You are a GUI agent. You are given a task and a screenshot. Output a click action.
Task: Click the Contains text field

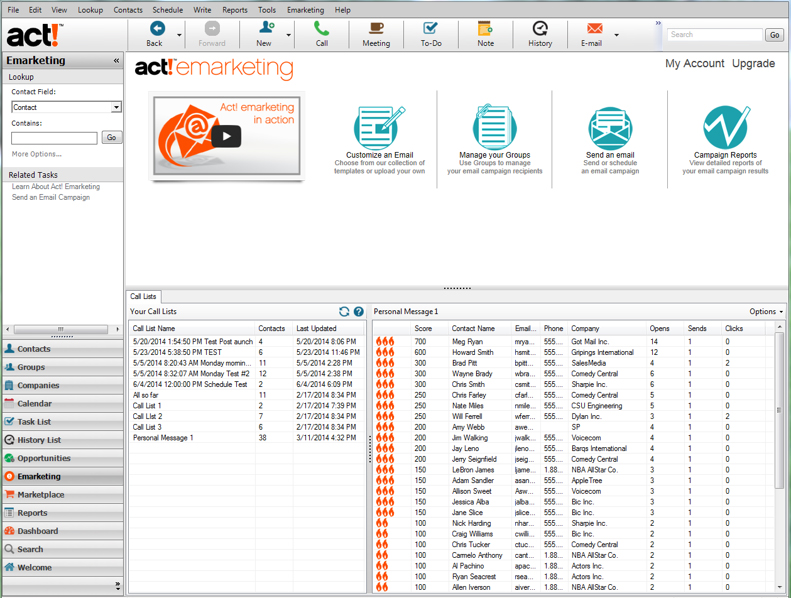[x=54, y=138]
